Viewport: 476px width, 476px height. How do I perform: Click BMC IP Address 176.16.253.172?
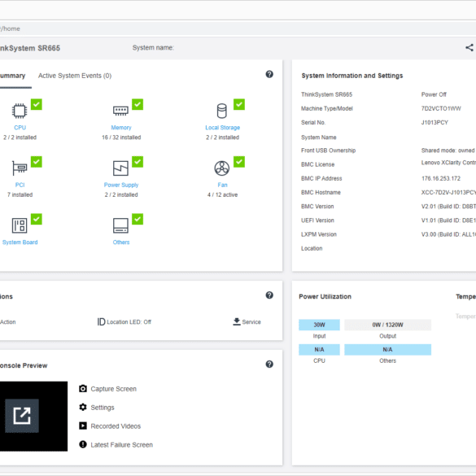tap(441, 178)
